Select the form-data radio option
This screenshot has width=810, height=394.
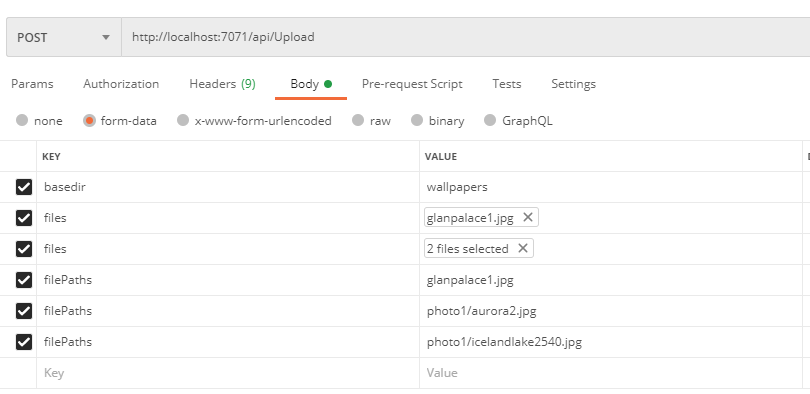pyautogui.click(x=89, y=120)
